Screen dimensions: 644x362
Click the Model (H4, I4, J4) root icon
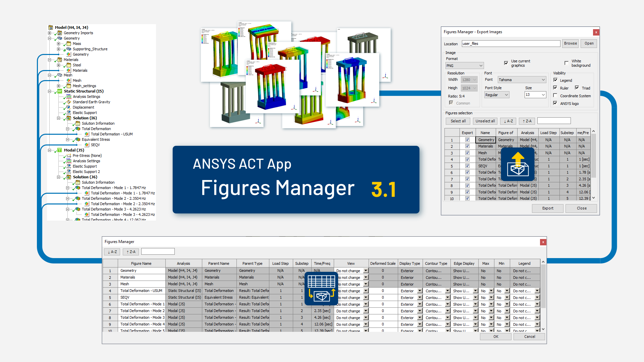coord(51,27)
